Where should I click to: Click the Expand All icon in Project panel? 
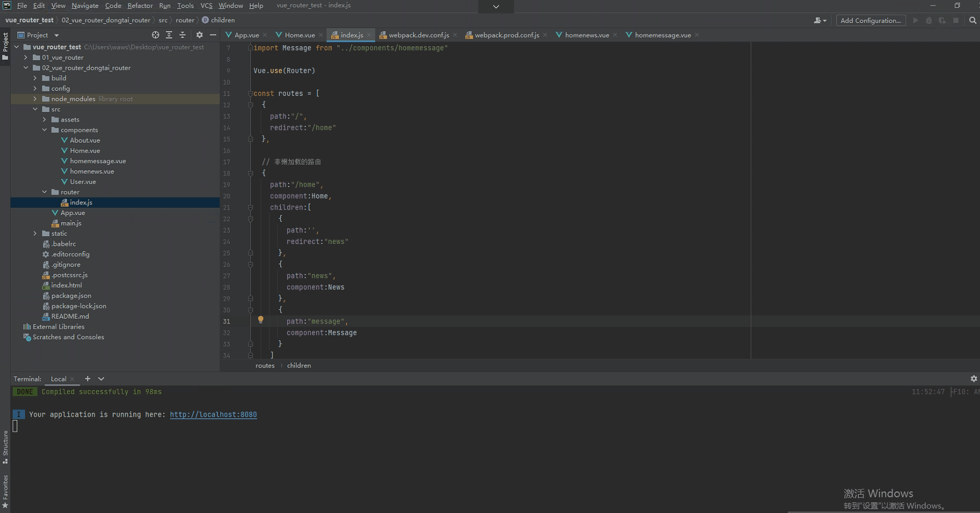tap(169, 35)
